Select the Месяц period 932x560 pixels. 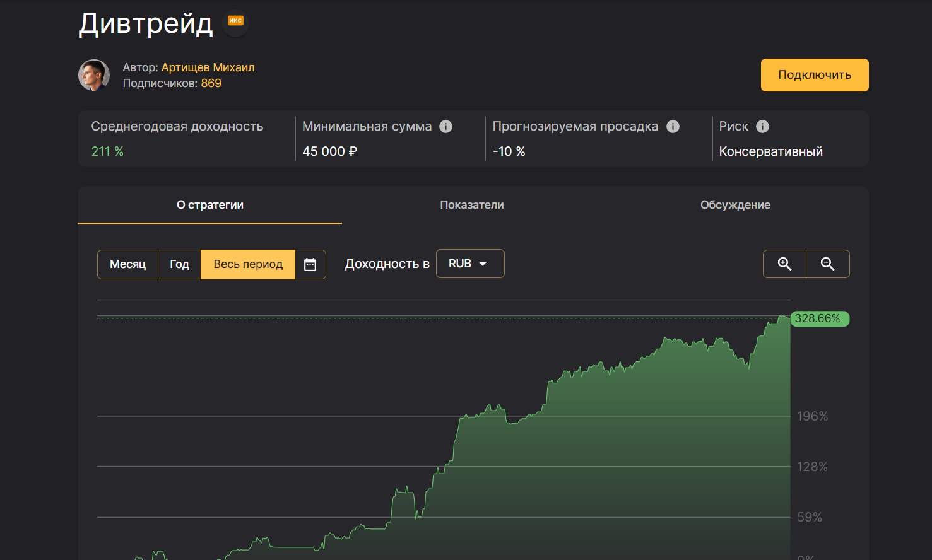coord(127,264)
